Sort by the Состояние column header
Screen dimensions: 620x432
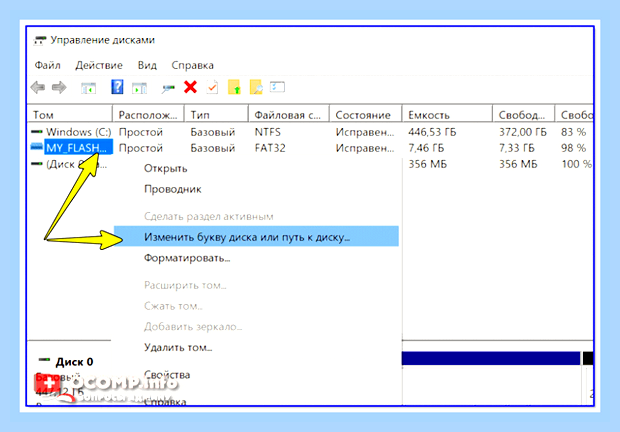pyautogui.click(x=366, y=115)
